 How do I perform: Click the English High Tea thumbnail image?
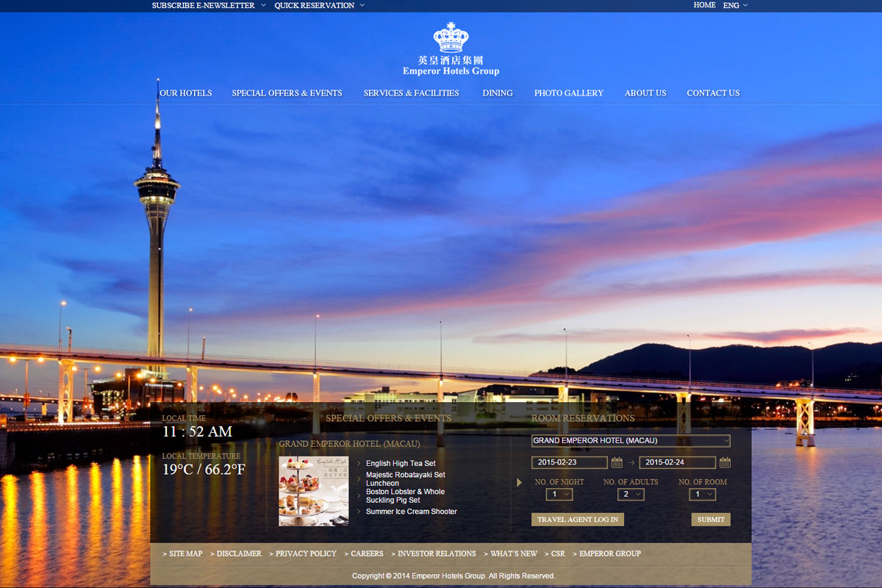pos(314,491)
